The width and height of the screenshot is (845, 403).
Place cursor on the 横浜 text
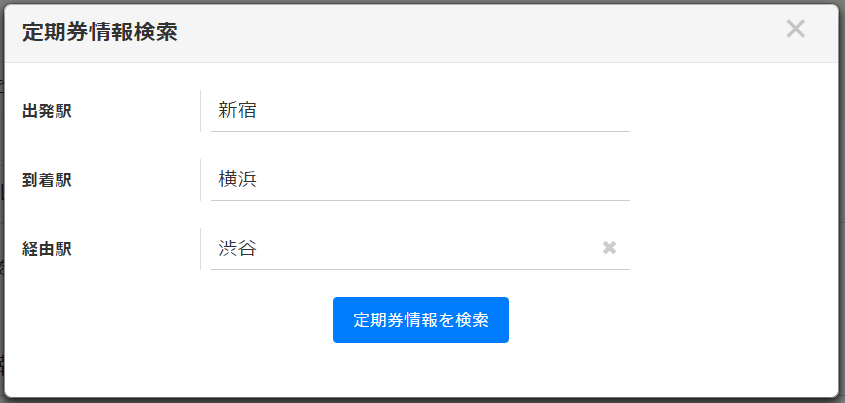click(238, 180)
